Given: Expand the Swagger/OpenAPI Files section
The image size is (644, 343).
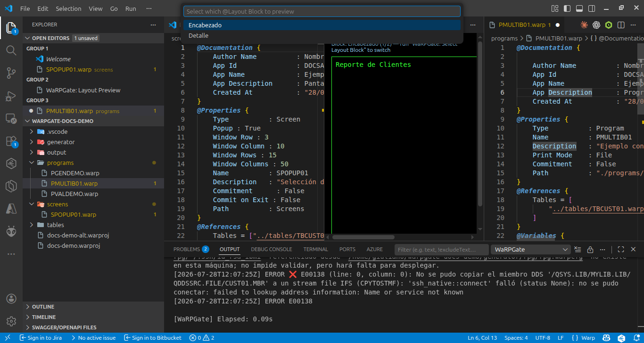Looking at the screenshot, I should click(93, 327).
